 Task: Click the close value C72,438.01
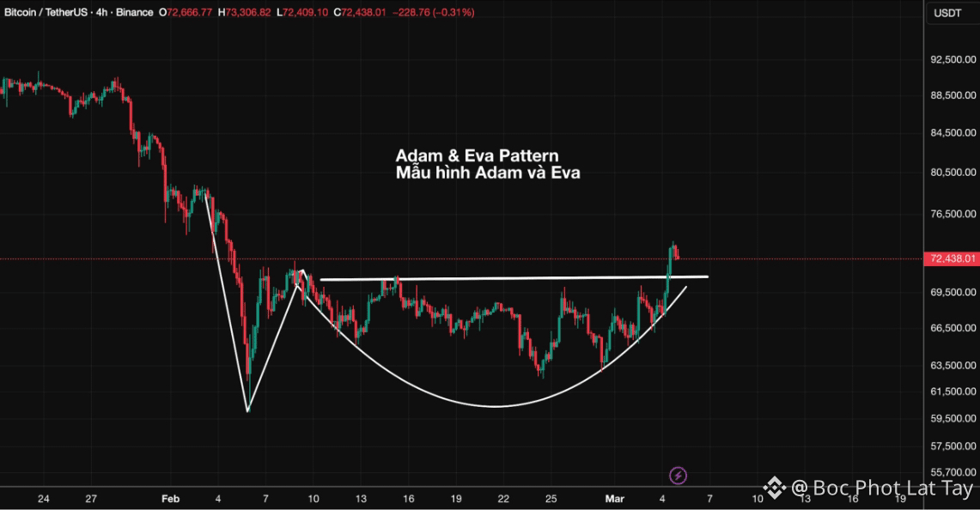tap(360, 13)
